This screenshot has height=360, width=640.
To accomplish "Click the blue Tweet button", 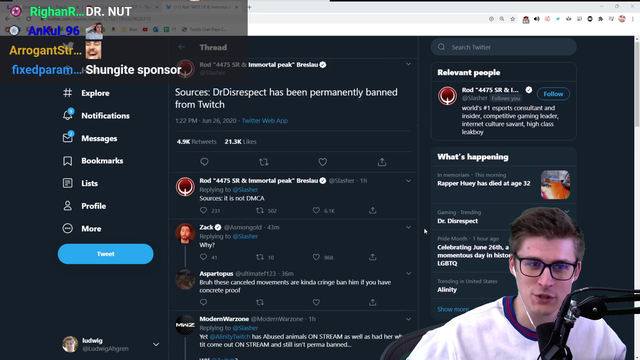I will (106, 254).
